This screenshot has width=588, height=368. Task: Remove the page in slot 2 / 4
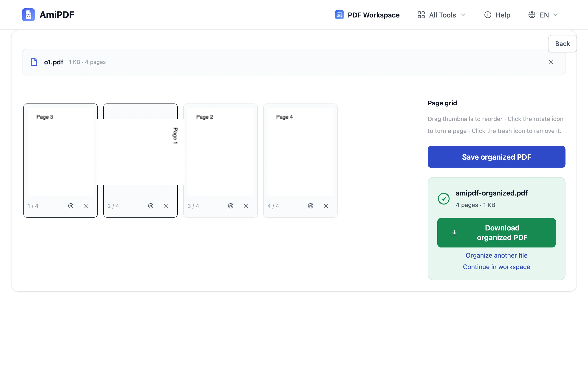pyautogui.click(x=166, y=206)
